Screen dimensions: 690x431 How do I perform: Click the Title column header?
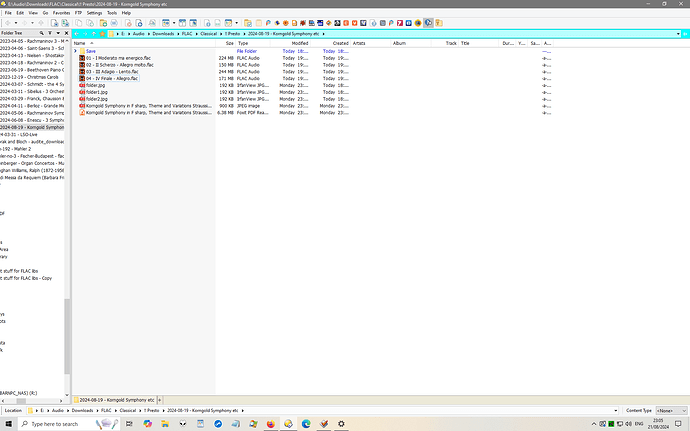coord(478,43)
